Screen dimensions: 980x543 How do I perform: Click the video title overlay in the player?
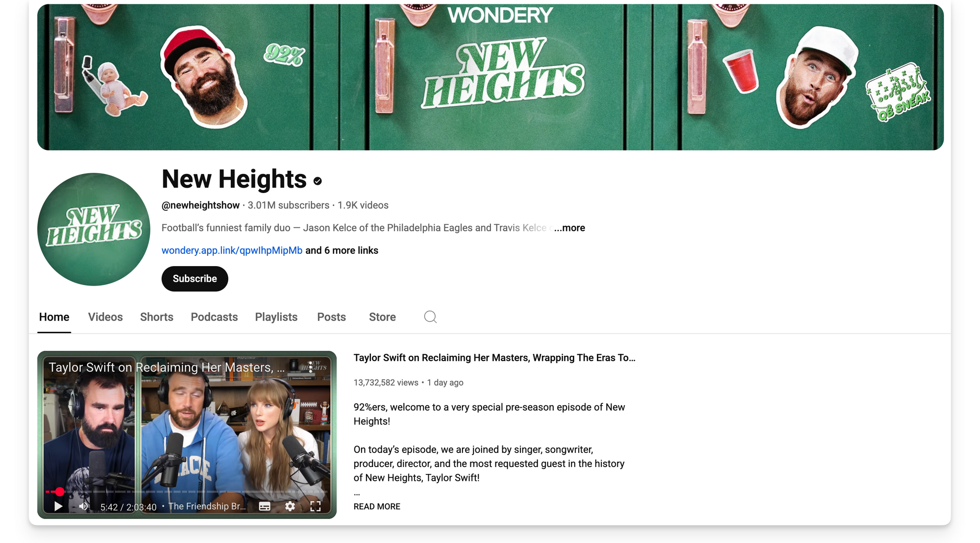coord(167,368)
